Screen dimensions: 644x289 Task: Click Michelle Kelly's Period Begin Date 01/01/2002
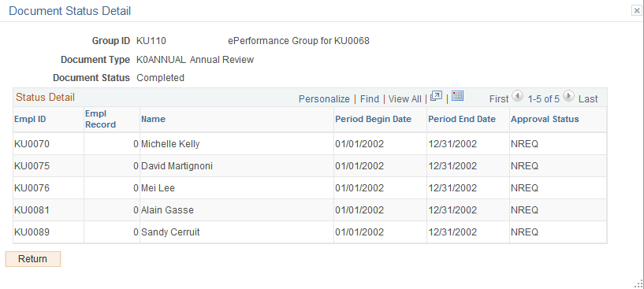tap(359, 144)
